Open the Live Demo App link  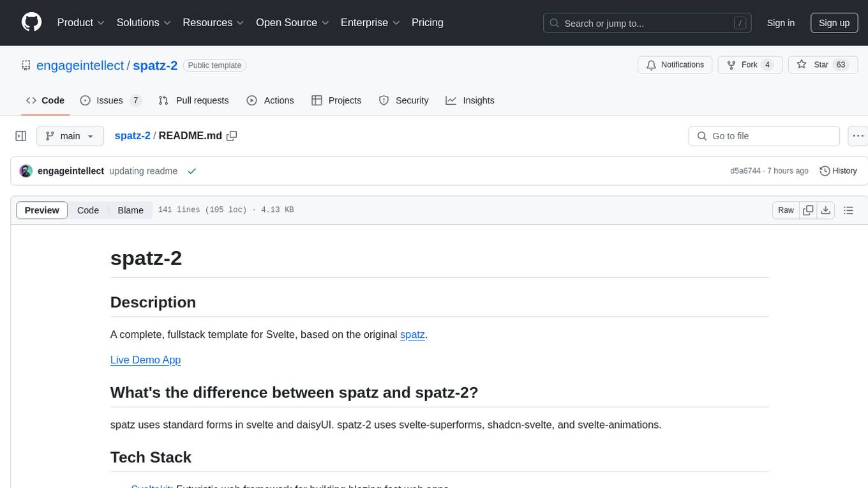tap(146, 360)
